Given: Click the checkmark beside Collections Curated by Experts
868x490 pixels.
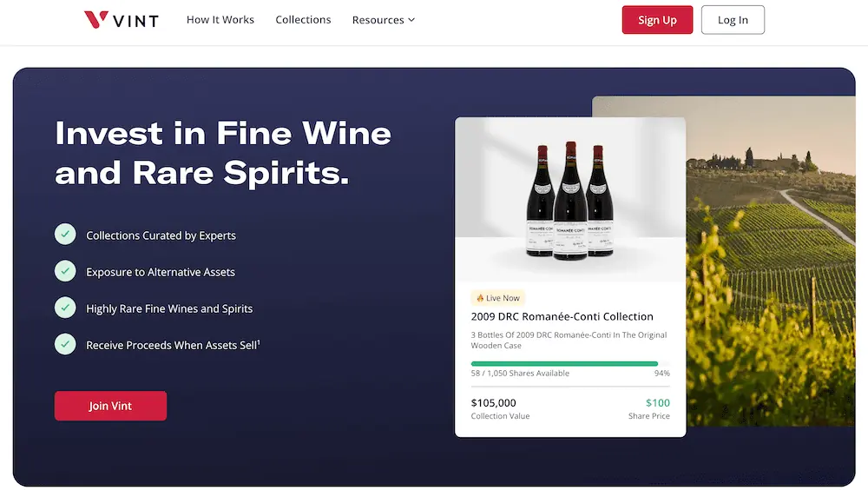Looking at the screenshot, I should 65,235.
